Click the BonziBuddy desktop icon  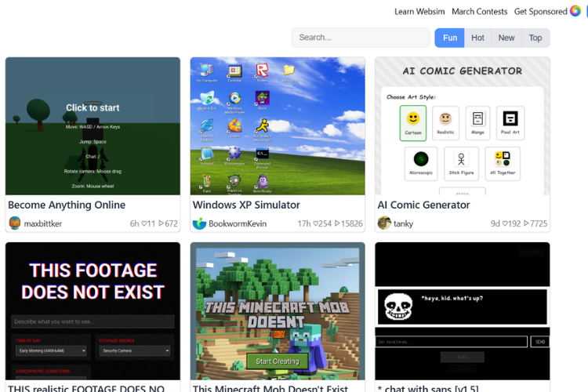pyautogui.click(x=262, y=183)
